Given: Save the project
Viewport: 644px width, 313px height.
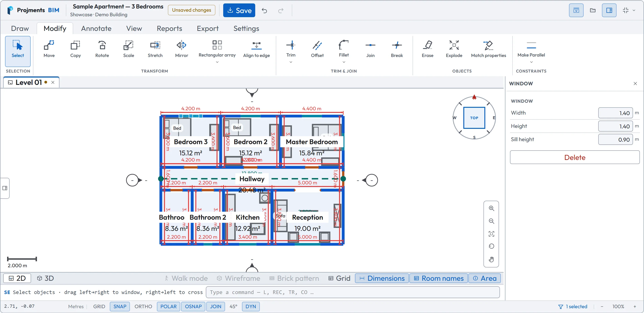Looking at the screenshot, I should click(x=239, y=11).
